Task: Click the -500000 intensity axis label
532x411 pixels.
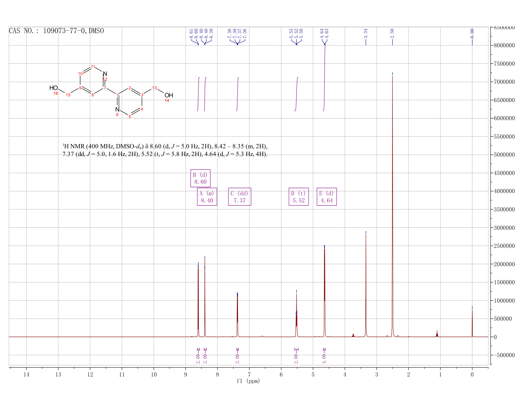Action: tap(504, 355)
